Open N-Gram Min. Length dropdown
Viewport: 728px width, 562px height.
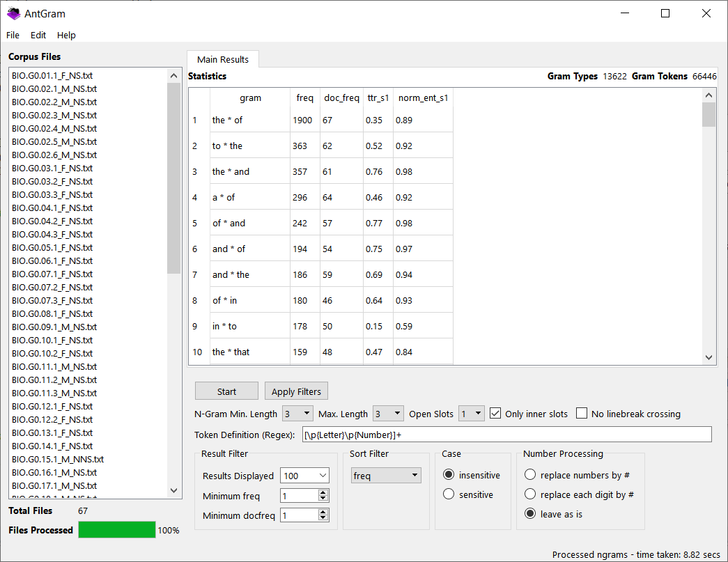pos(297,414)
